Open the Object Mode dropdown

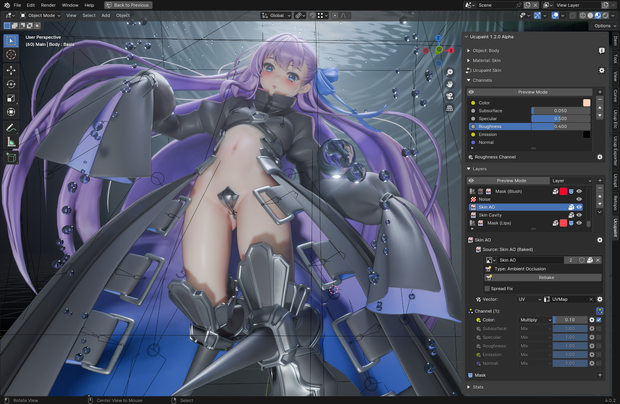(40, 15)
